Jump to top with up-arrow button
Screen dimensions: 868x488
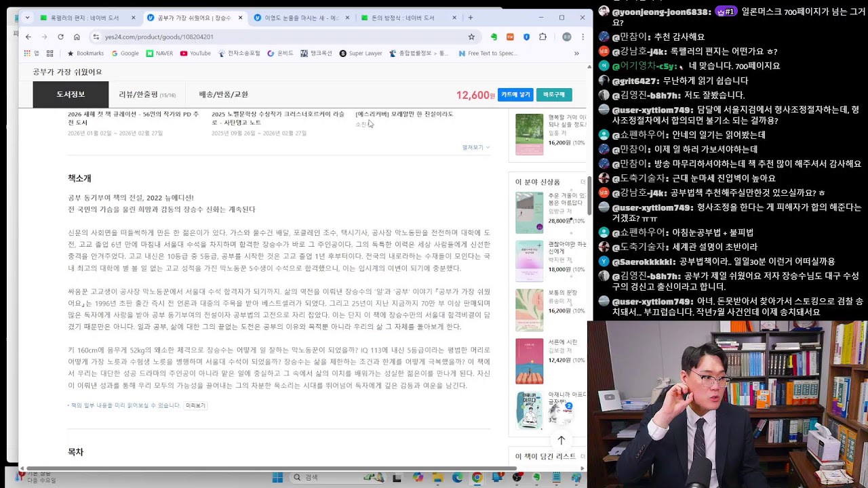561,440
